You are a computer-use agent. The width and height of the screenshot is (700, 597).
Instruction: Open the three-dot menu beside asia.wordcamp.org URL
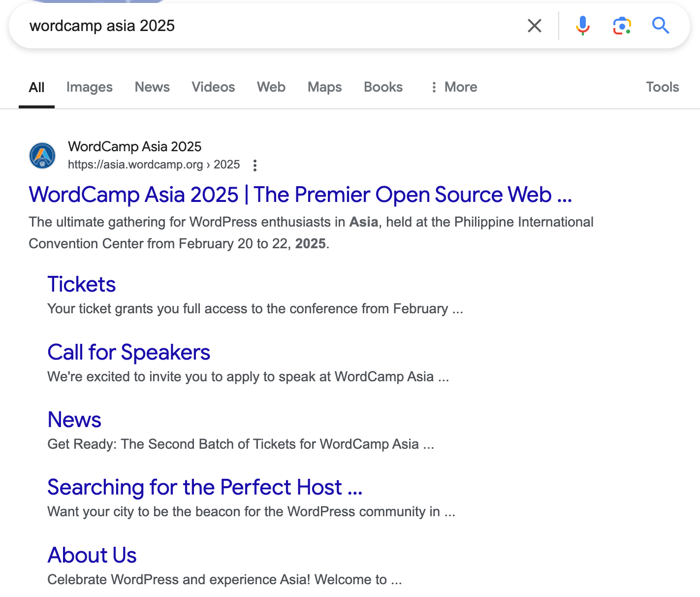pos(255,166)
